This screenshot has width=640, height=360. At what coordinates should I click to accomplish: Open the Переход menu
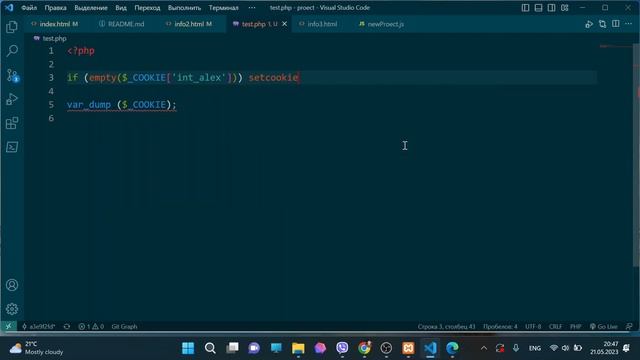pos(147,8)
